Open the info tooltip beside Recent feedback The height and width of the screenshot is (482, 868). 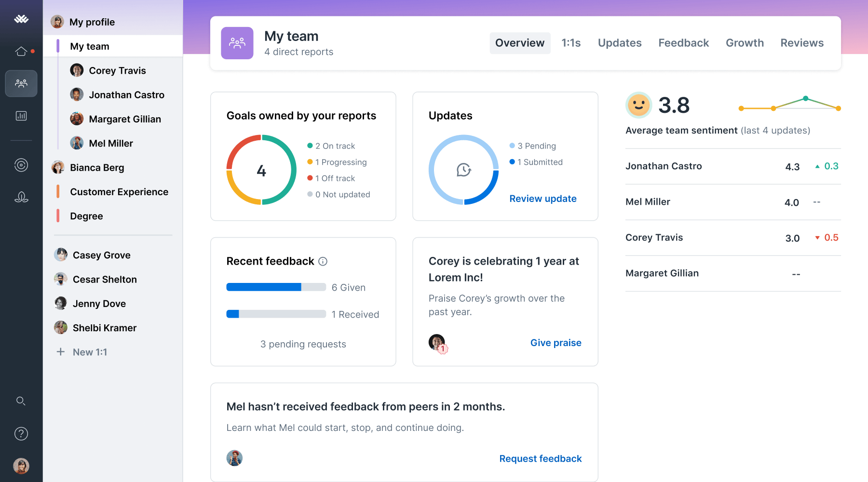(322, 261)
